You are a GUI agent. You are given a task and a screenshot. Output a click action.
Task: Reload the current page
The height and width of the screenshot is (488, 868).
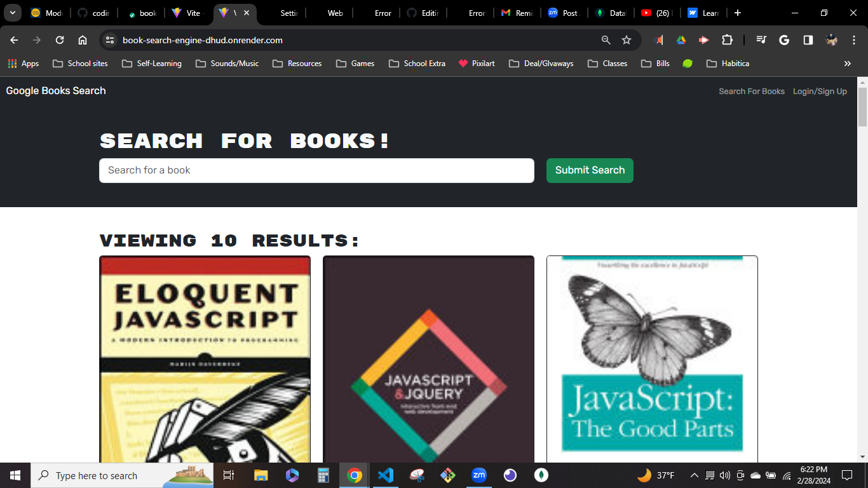coord(60,40)
